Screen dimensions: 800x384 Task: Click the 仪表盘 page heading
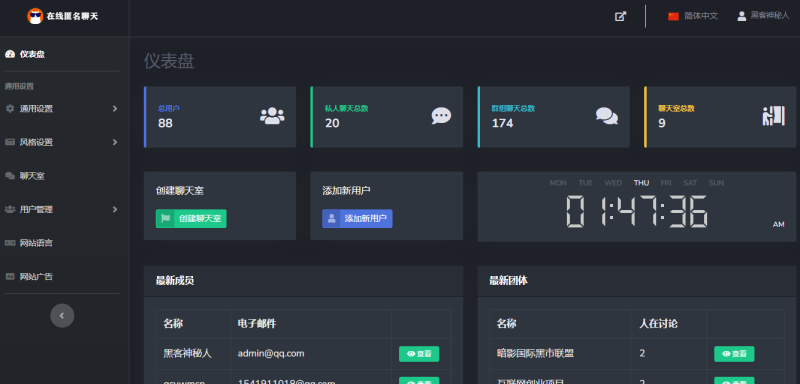pos(169,61)
